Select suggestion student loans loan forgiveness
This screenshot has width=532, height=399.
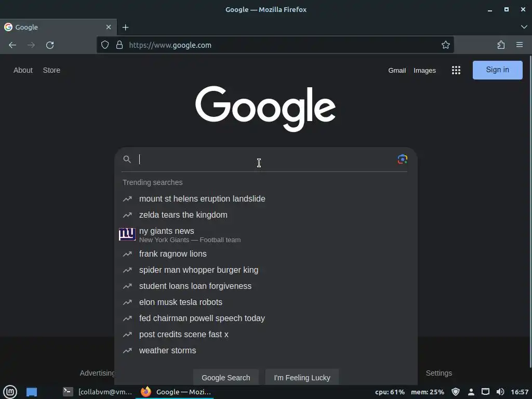click(x=266, y=286)
